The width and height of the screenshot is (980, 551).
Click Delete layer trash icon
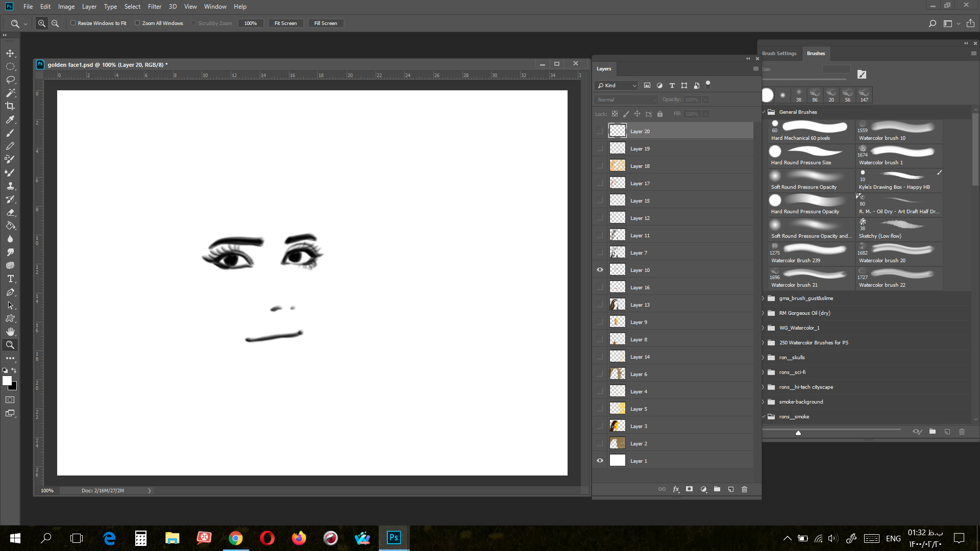click(745, 489)
